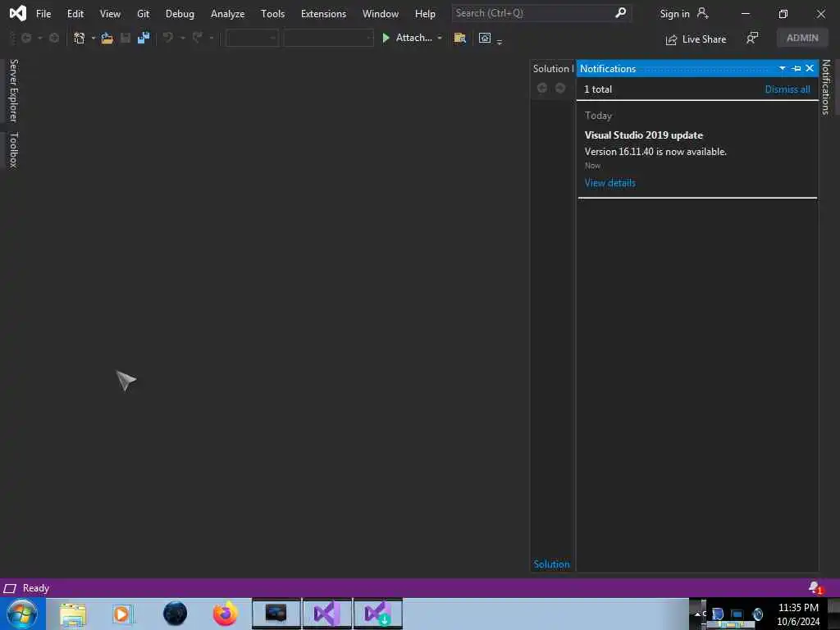Screen dimensions: 840x630
Task: Click the Navigate Forward toolbar icon
Action: pos(54,38)
